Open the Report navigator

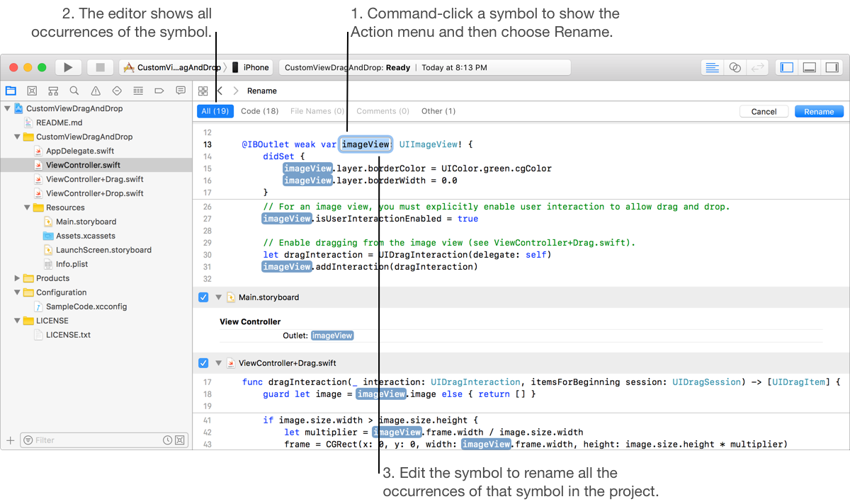click(x=181, y=91)
